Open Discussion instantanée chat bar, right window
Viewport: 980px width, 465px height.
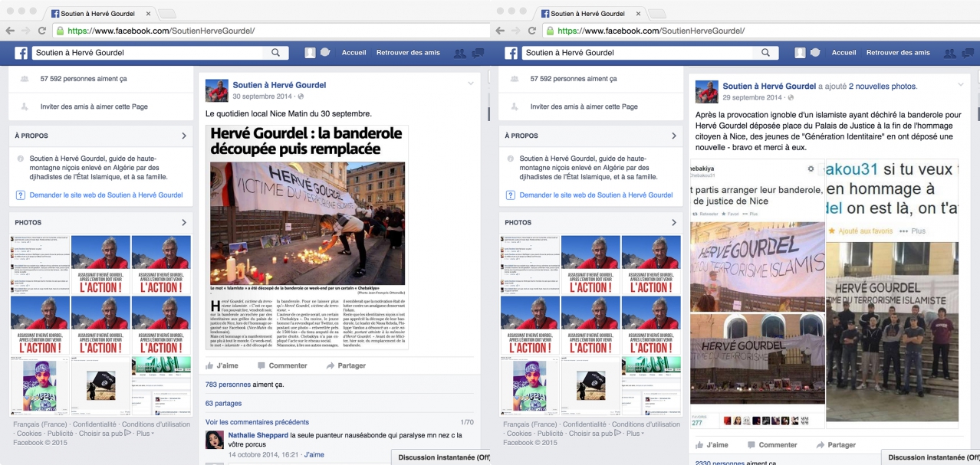point(931,457)
